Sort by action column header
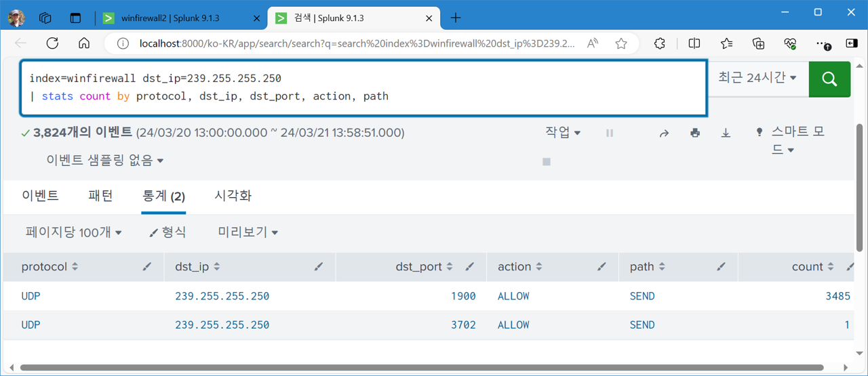Image resolution: width=868 pixels, height=376 pixels. pos(520,267)
